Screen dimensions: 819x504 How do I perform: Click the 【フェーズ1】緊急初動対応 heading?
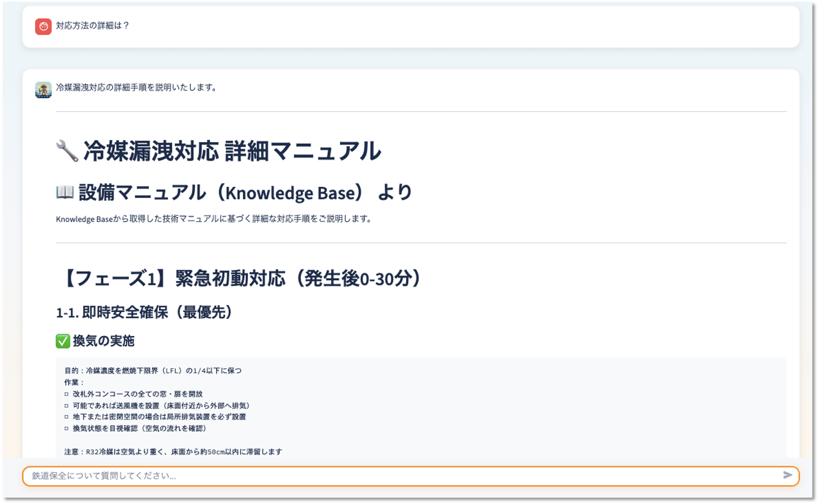[x=242, y=278]
